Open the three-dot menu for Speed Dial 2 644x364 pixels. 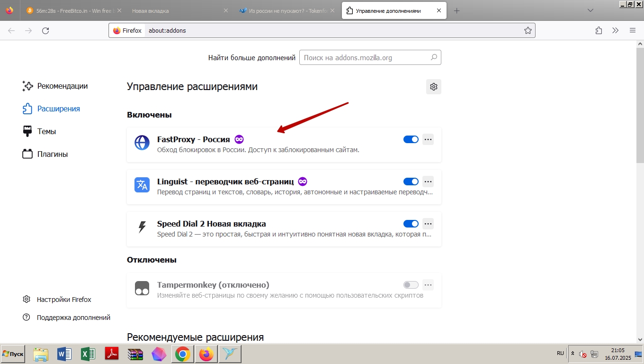click(428, 224)
